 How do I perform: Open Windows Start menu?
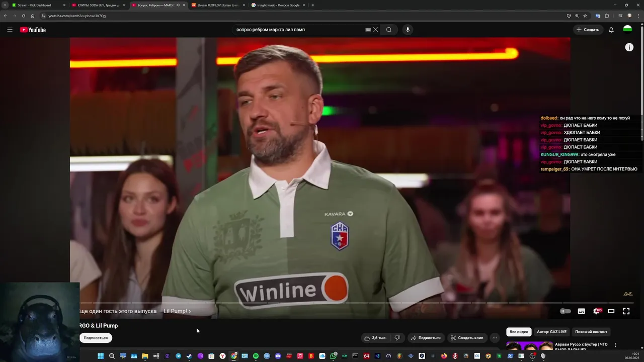click(x=101, y=356)
